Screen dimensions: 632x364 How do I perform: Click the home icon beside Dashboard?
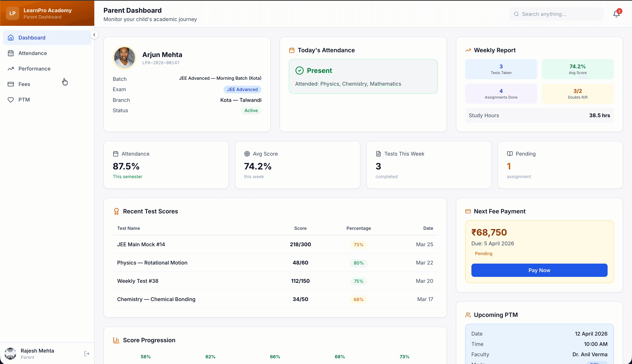(11, 37)
